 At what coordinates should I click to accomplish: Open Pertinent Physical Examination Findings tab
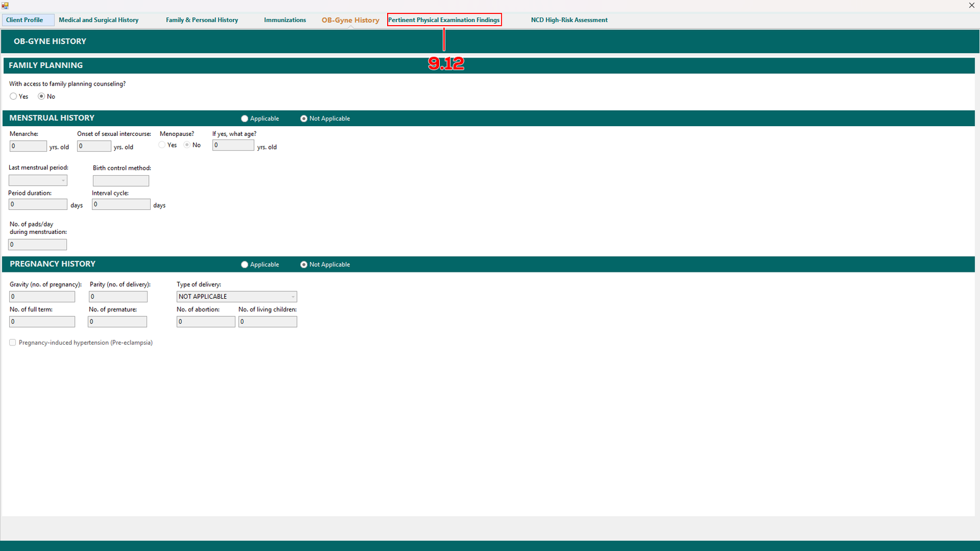click(444, 20)
